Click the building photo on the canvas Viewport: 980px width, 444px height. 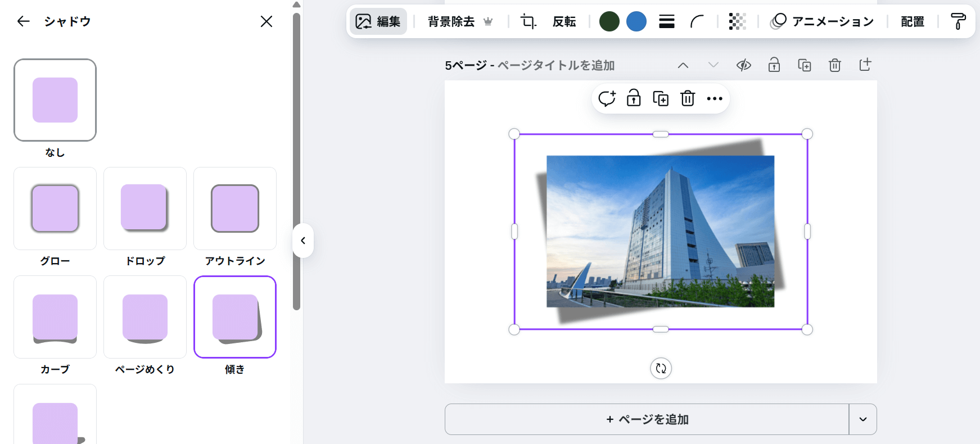pos(660,232)
